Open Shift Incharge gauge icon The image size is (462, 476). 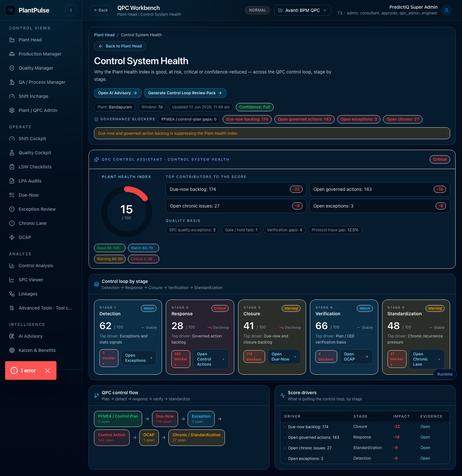(x=12, y=96)
